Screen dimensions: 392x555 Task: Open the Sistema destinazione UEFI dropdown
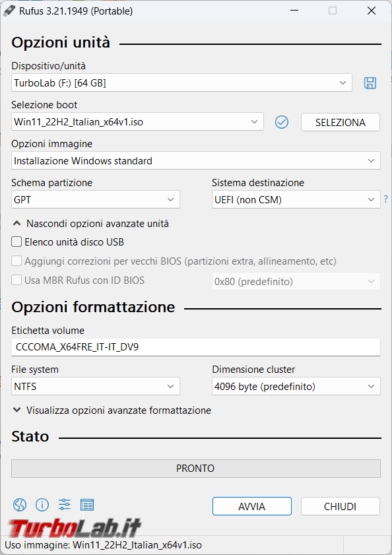[296, 200]
